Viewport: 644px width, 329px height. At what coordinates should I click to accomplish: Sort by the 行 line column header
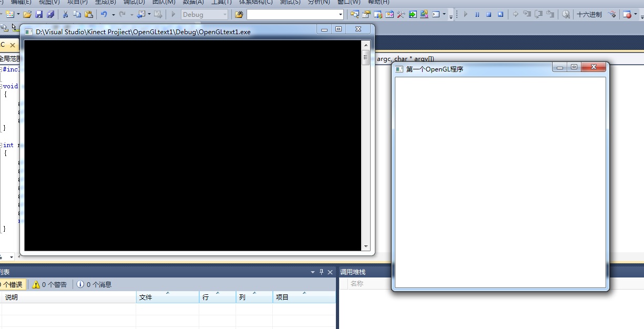(x=217, y=297)
